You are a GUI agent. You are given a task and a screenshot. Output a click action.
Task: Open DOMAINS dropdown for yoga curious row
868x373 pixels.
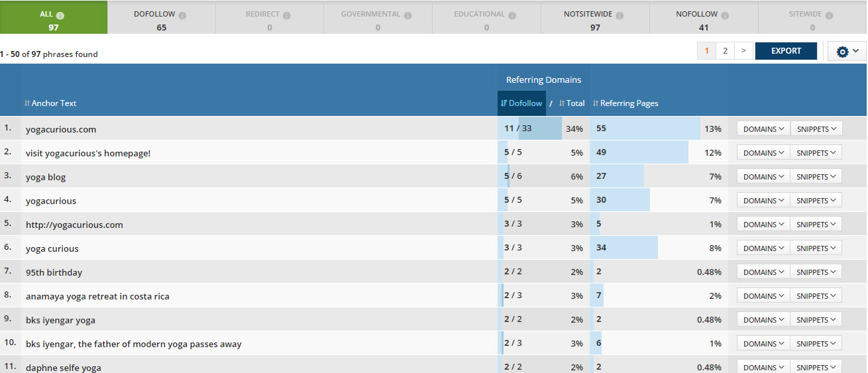763,248
